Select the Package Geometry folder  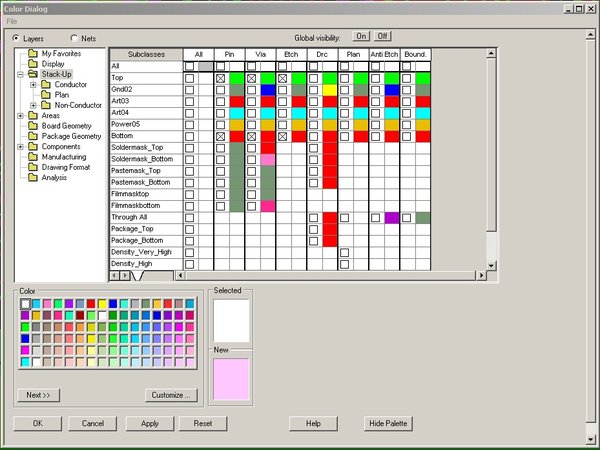coord(72,136)
